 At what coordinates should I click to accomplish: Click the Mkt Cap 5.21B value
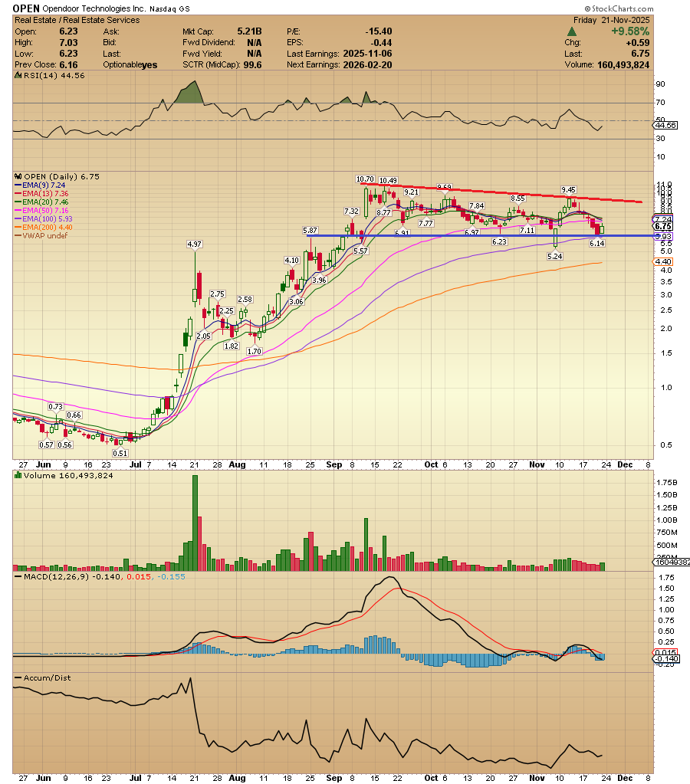[x=249, y=31]
